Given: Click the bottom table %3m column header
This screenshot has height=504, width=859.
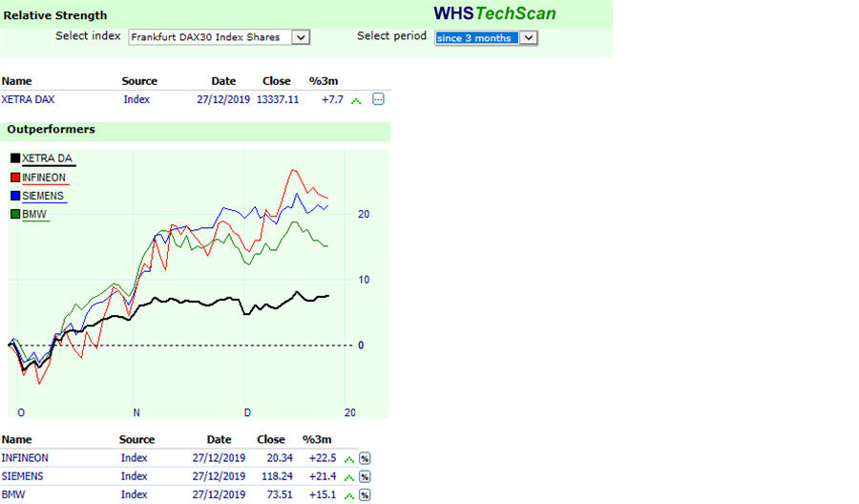Looking at the screenshot, I should click(x=317, y=439).
